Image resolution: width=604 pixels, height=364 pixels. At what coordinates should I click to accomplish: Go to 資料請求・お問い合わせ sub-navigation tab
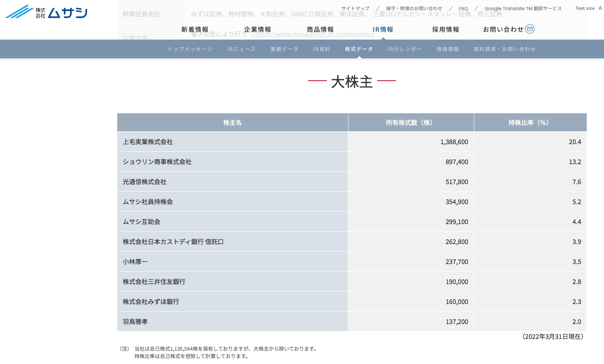(x=504, y=49)
